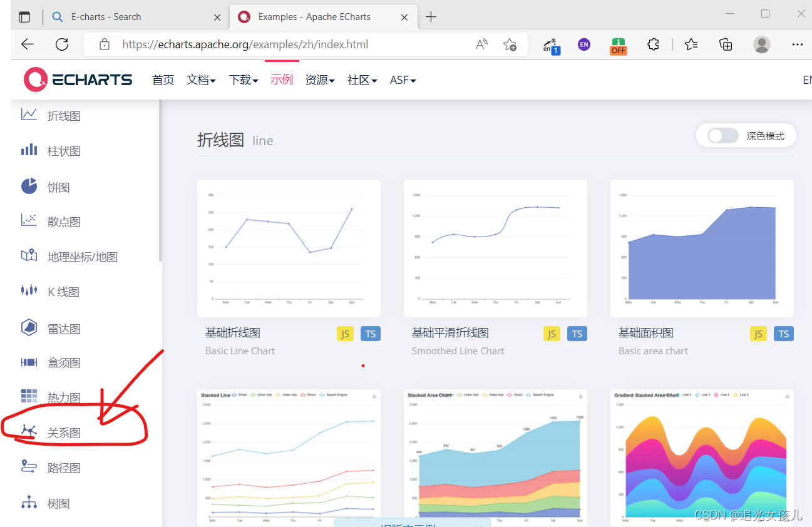Open the 基础面积图 title link
Screen dimensions: 812x527
click(646, 333)
